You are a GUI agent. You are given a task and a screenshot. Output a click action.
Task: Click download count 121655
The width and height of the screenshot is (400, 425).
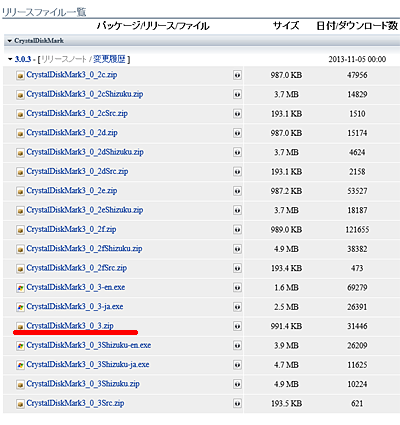click(x=357, y=230)
